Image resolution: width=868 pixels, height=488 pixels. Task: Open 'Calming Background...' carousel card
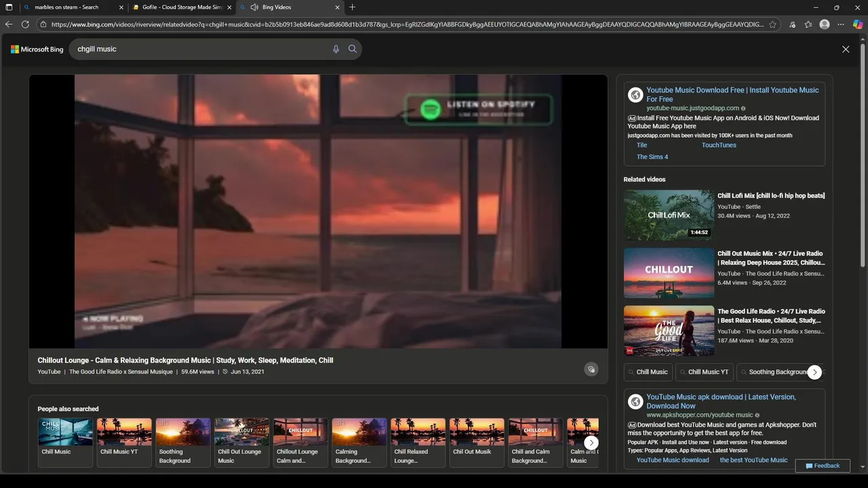tap(359, 443)
